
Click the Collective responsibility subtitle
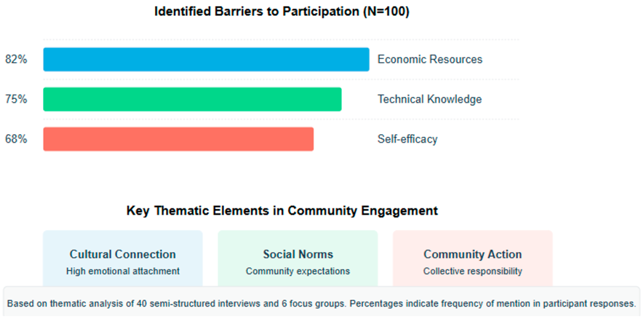click(x=472, y=271)
